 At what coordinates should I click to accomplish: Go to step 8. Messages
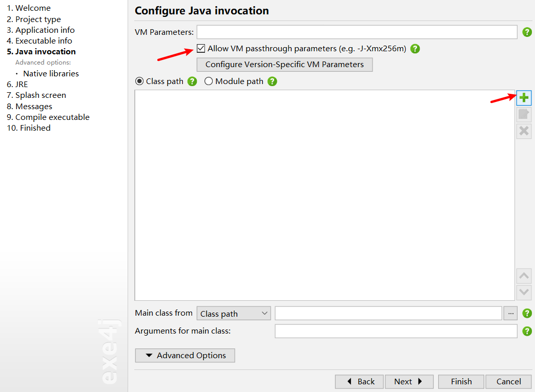29,107
